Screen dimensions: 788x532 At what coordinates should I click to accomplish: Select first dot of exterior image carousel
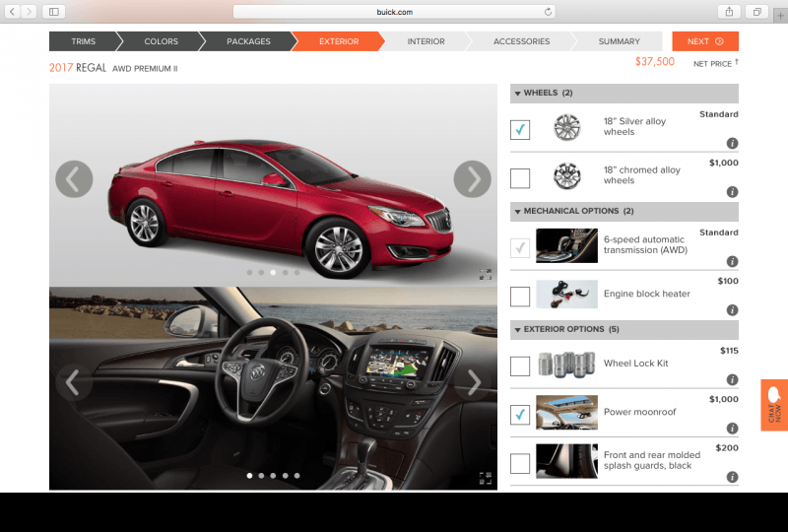tap(250, 273)
